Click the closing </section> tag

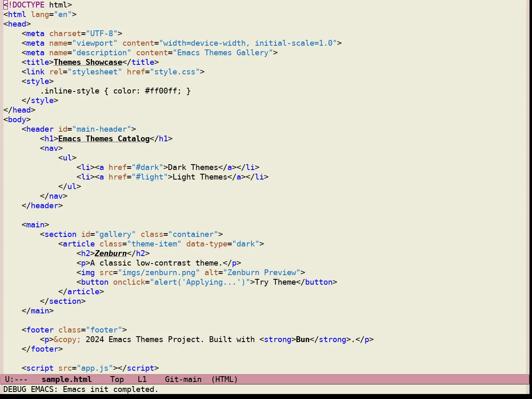click(63, 301)
